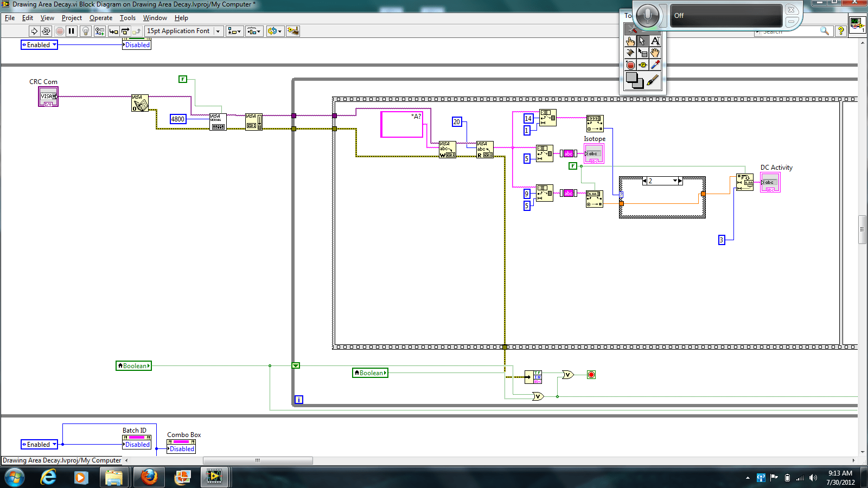Click the VISA Configure Serial Port node

point(218,122)
